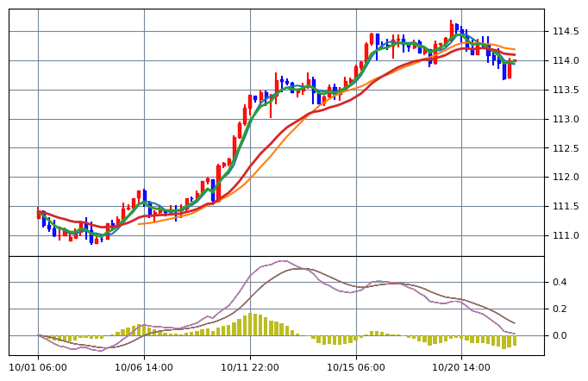The width and height of the screenshot is (588, 381).
Task: Select the 113.5 price tick label
Action: point(564,91)
